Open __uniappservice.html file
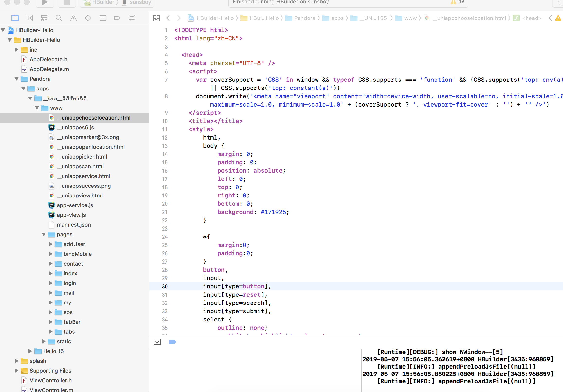 point(83,176)
